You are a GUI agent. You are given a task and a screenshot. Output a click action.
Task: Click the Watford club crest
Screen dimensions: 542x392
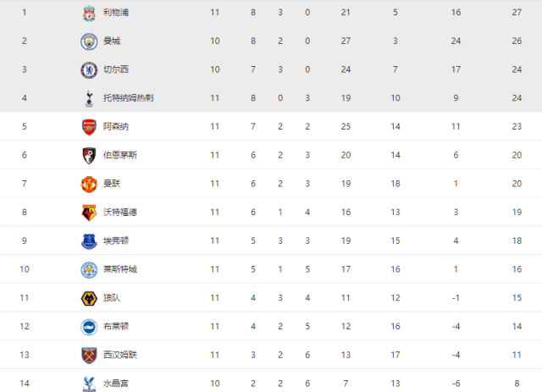pos(88,213)
